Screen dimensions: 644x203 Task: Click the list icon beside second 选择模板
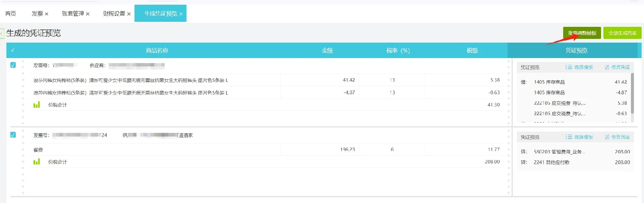click(x=569, y=137)
